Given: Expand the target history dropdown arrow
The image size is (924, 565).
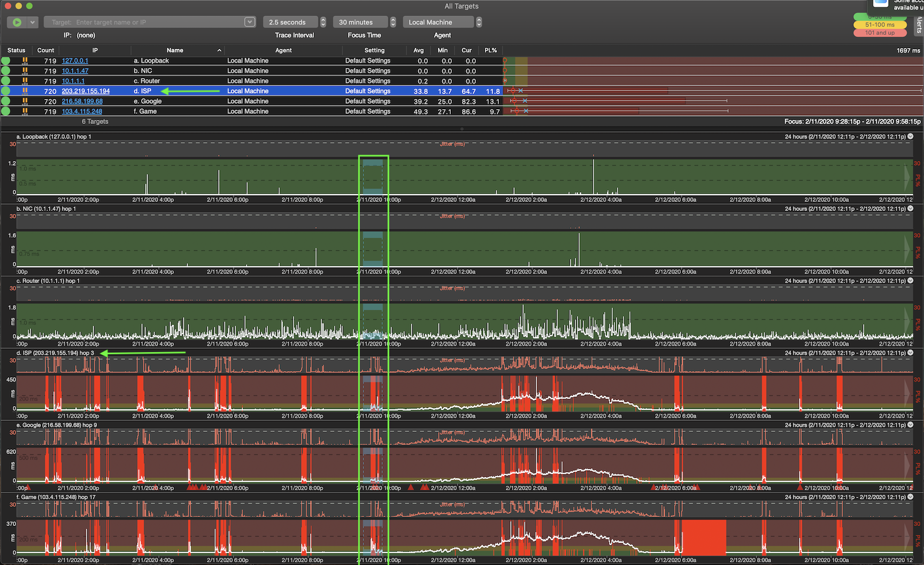Looking at the screenshot, I should tap(249, 22).
